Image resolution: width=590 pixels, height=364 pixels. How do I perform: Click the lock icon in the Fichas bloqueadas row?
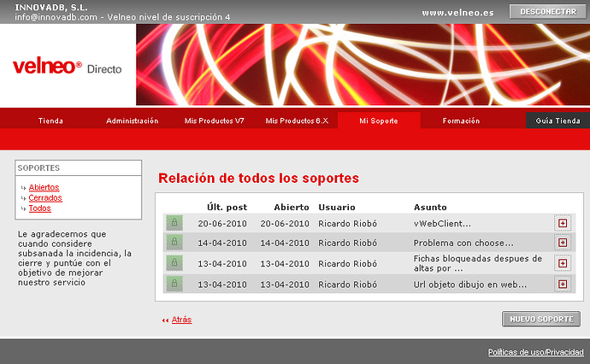(x=174, y=263)
